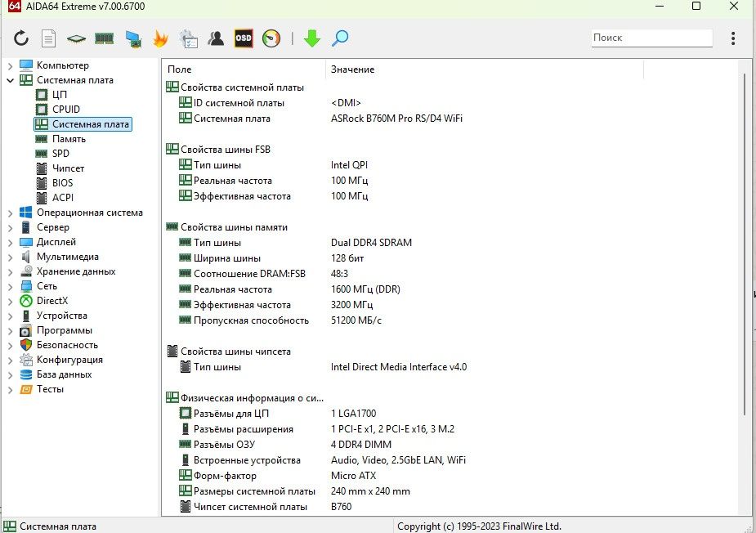Click the Свойства шины FSB group header
The width and height of the screenshot is (756, 533).
(218, 150)
